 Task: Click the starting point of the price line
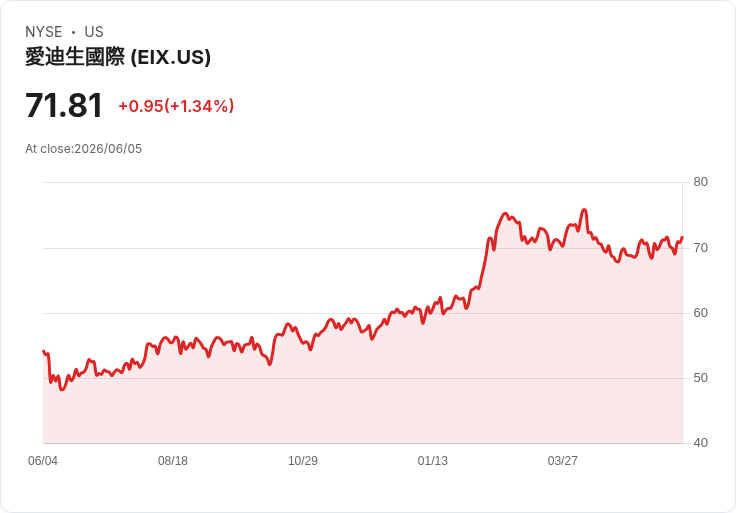43,351
